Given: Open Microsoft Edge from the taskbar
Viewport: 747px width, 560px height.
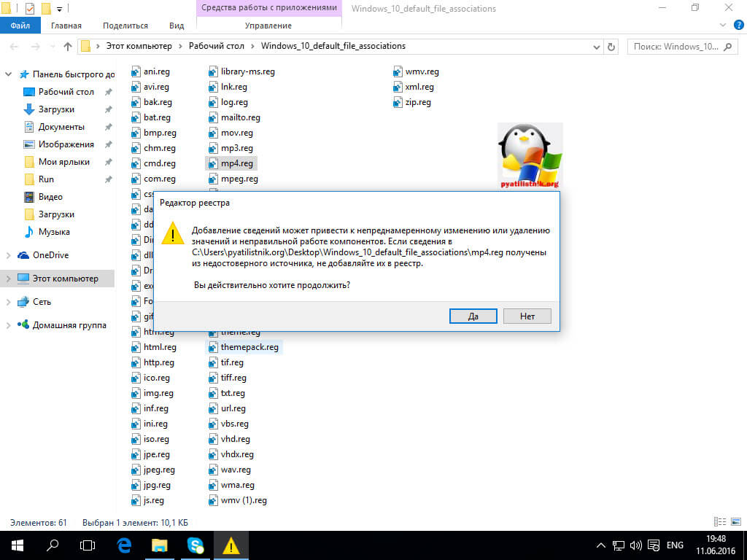Looking at the screenshot, I should pos(124,545).
